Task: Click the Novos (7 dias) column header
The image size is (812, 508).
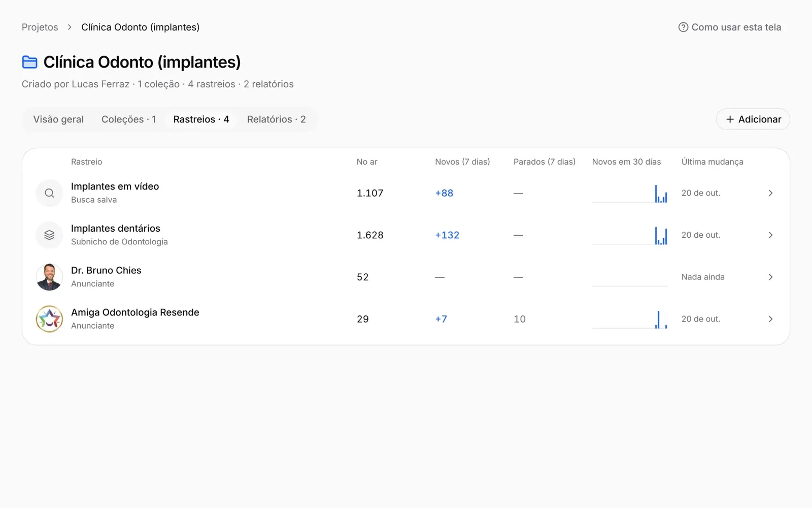Action: [x=462, y=162]
